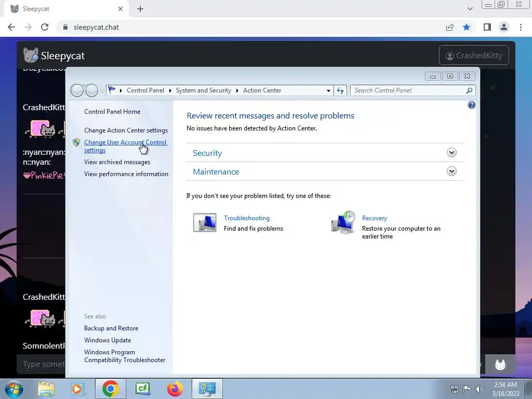
Task: Click the Sleepycat message input box
Action: 41,364
